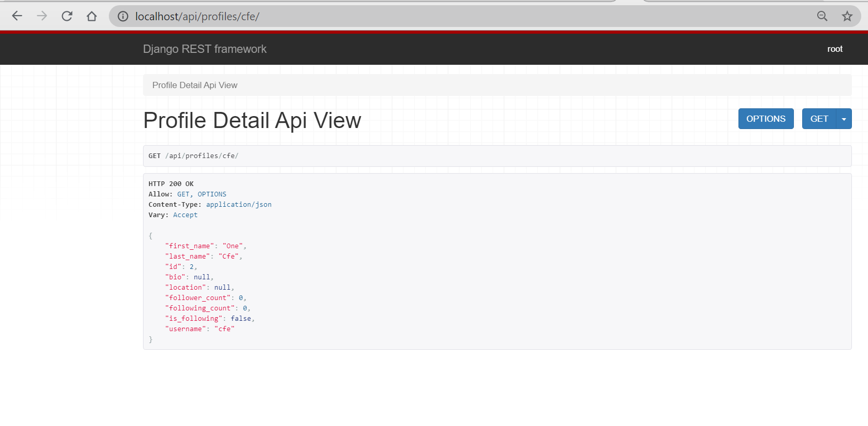Select the HTTP 200 OK status line
The height and width of the screenshot is (426, 868).
click(x=171, y=184)
